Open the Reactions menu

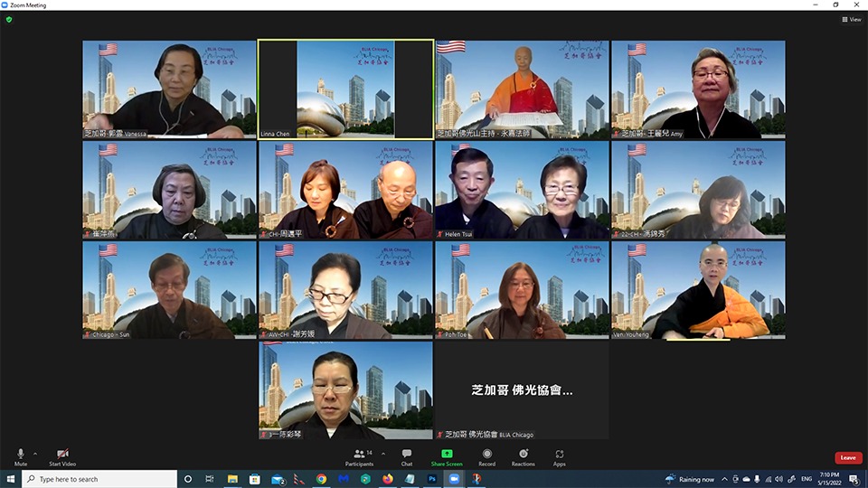click(523, 455)
